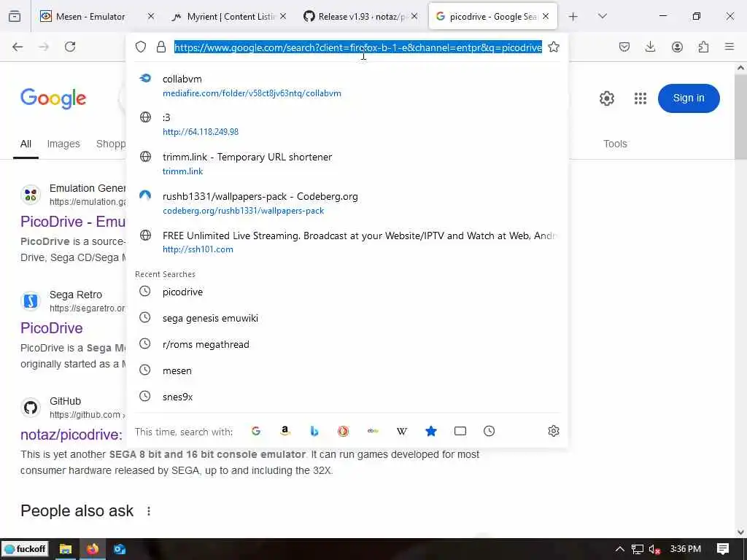The image size is (747, 560).
Task: Click the Google logo
Action: [53, 98]
